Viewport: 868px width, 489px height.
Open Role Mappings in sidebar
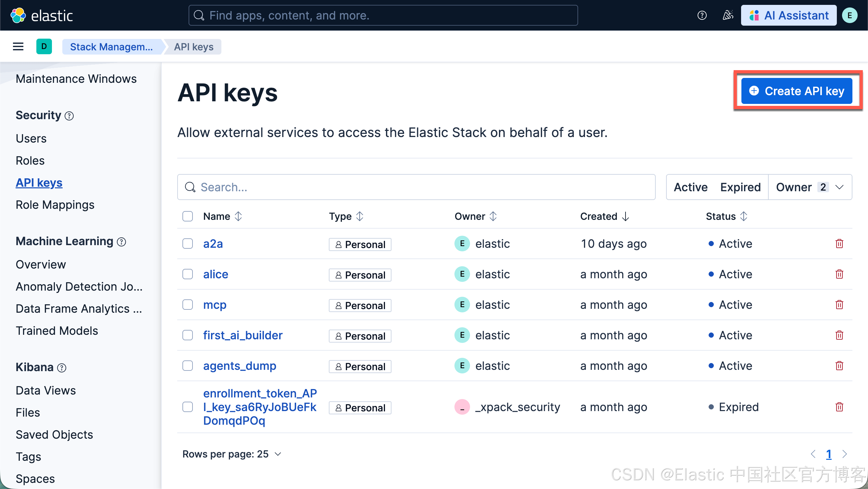[55, 205]
